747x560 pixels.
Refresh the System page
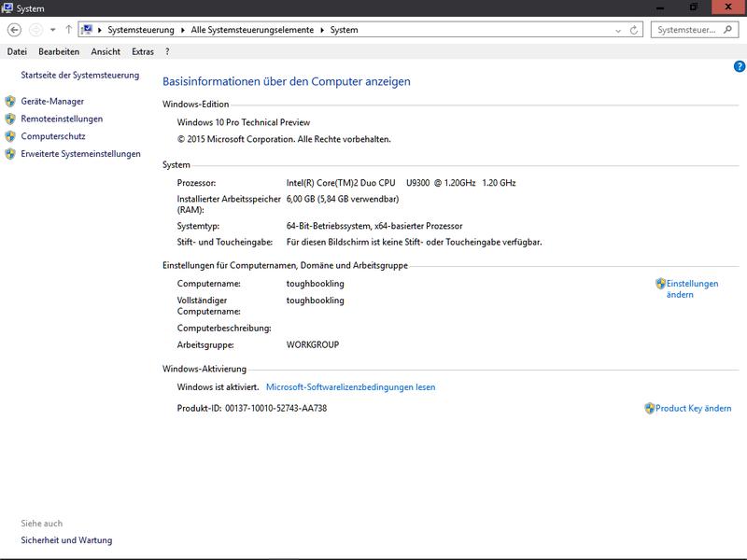[x=634, y=30]
